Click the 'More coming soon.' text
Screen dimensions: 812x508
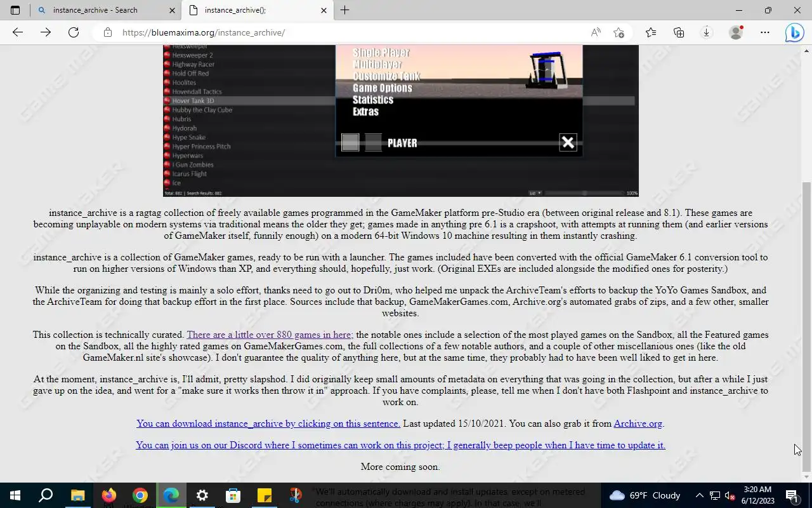click(400, 467)
